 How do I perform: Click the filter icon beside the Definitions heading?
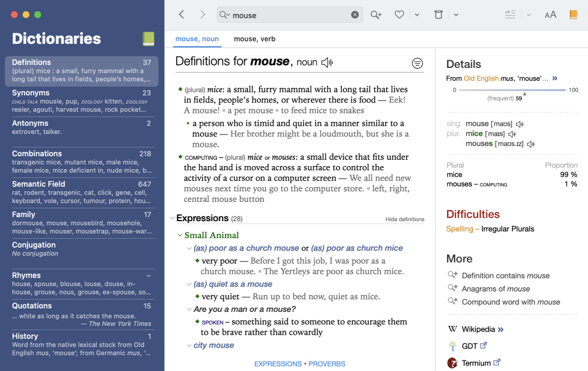pos(417,63)
